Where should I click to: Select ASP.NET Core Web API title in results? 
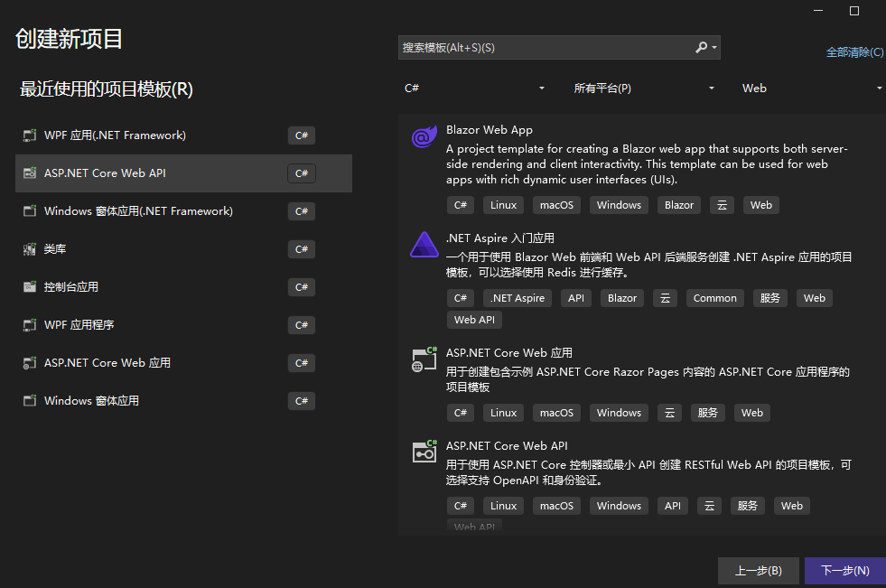point(507,445)
